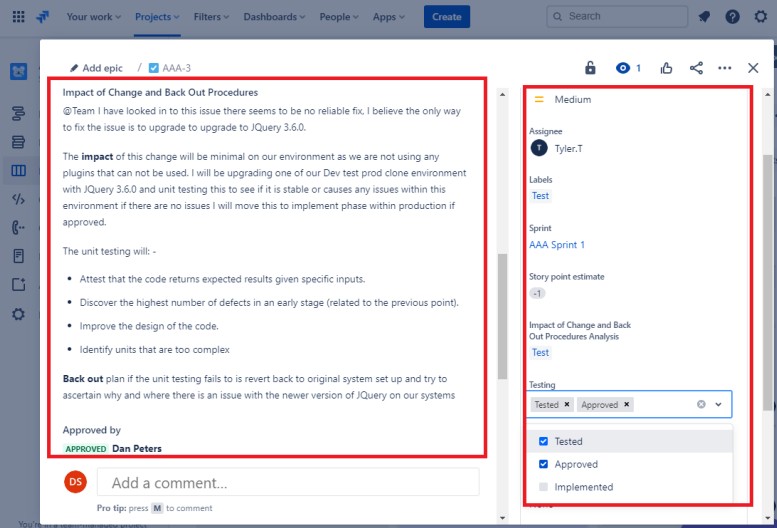This screenshot has width=777, height=528.
Task: Remove the Tested tag chip
Action: pos(567,404)
